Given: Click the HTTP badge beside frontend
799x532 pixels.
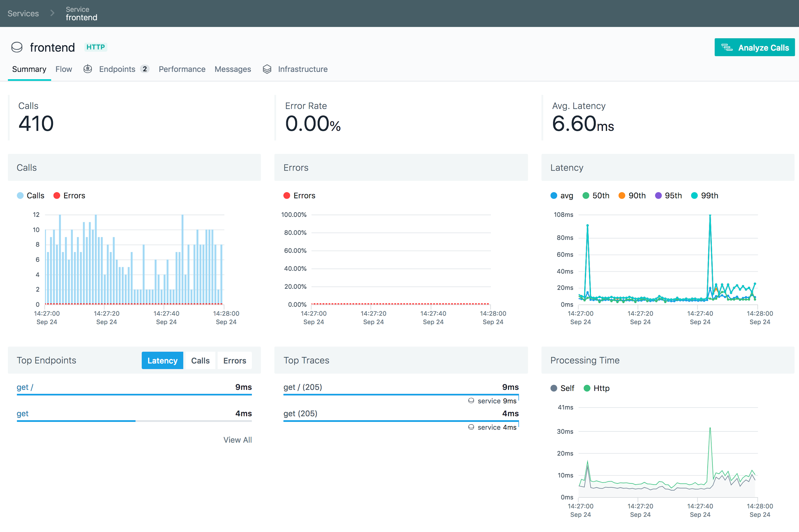Looking at the screenshot, I should tap(96, 47).
